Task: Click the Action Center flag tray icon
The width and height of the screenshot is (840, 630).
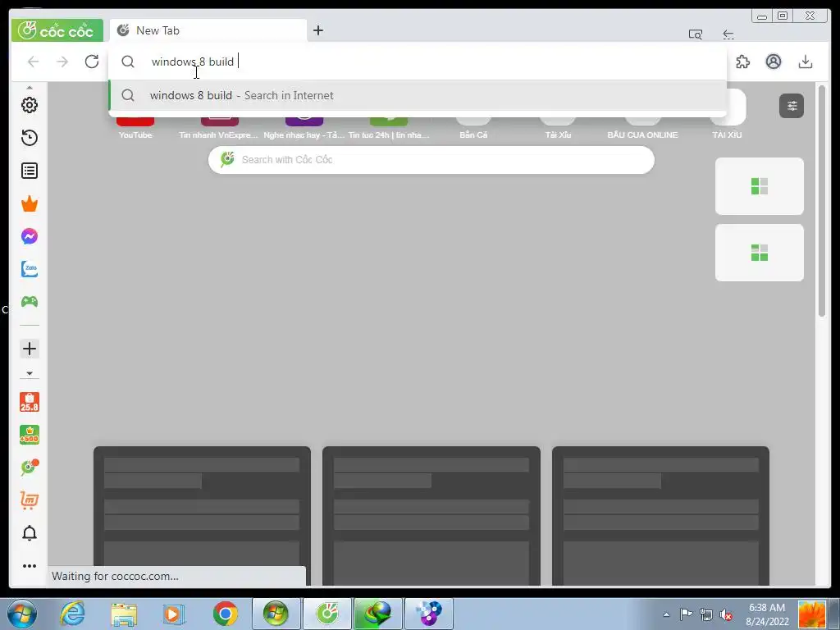Action: pos(686,614)
